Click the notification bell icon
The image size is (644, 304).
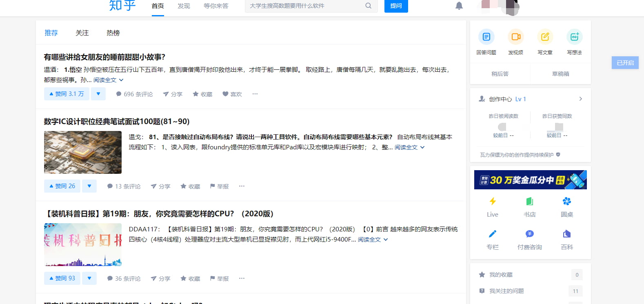click(459, 6)
